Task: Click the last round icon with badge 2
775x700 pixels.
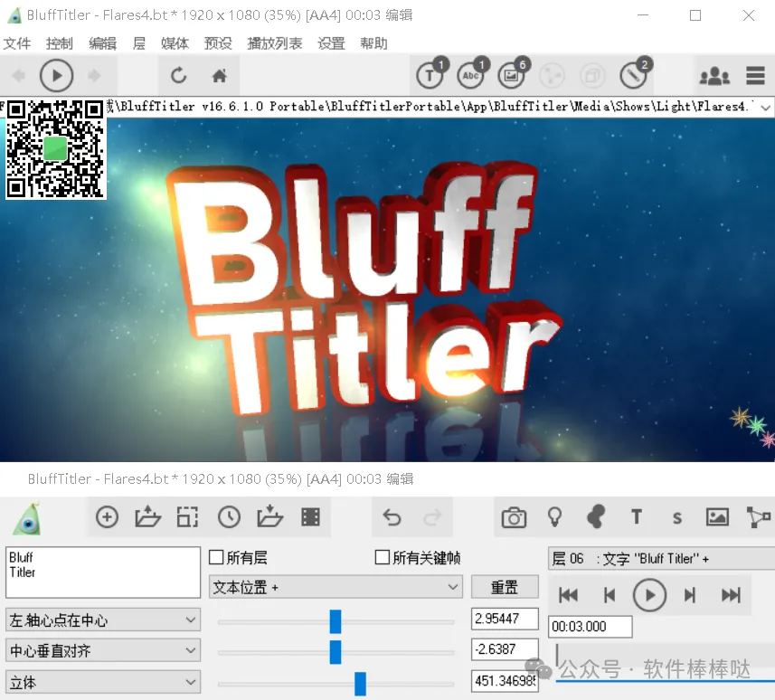Action: [x=634, y=76]
